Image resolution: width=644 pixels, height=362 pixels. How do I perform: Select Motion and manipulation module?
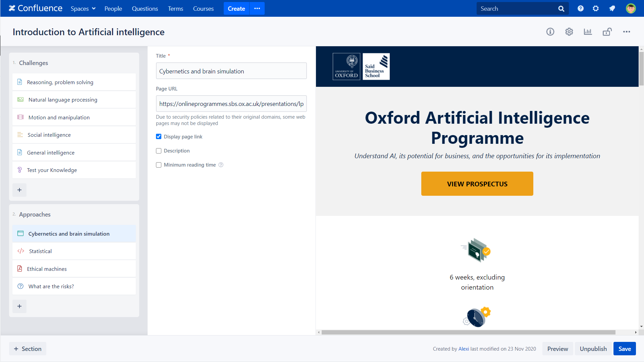click(x=74, y=117)
